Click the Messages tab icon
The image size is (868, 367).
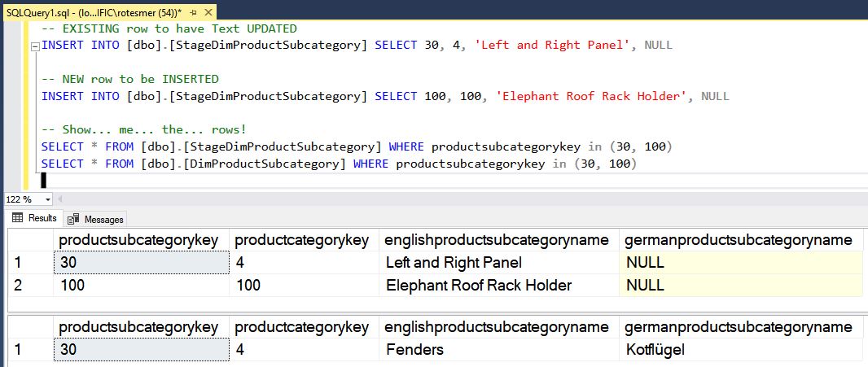point(74,219)
